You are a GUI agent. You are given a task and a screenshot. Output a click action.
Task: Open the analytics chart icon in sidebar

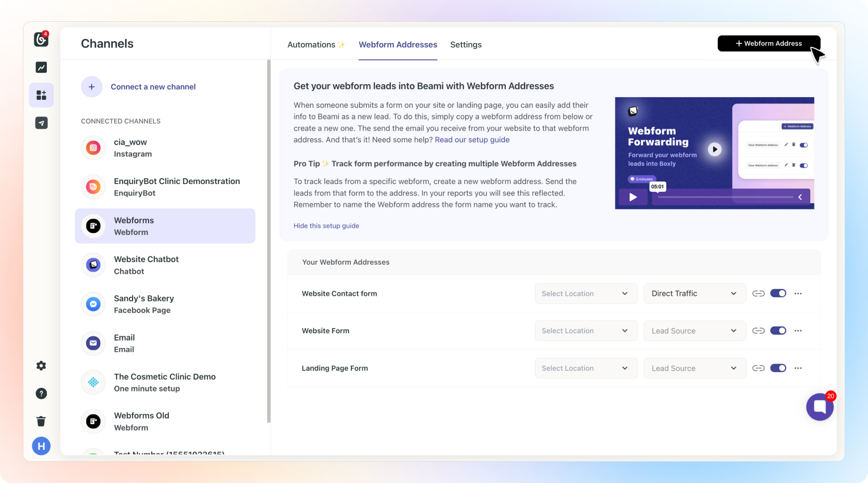tap(41, 68)
